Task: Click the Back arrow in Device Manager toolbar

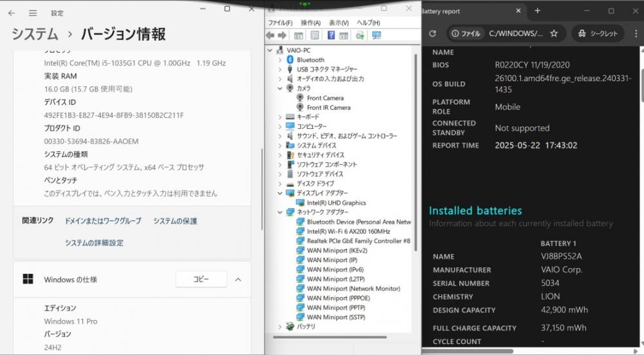Action: point(270,35)
